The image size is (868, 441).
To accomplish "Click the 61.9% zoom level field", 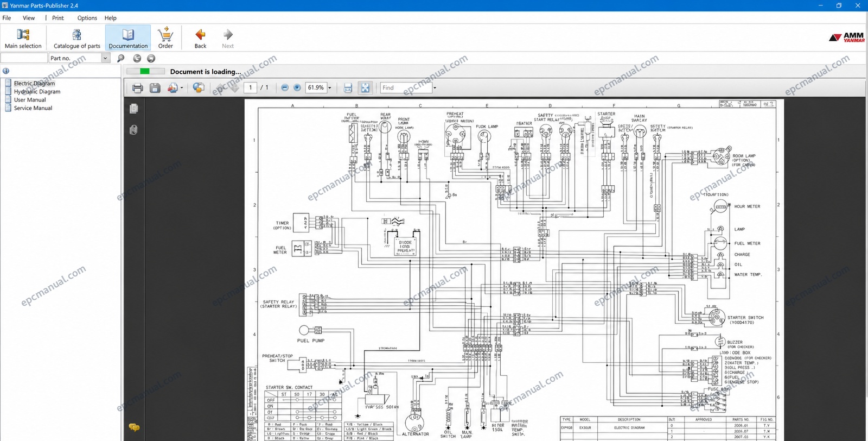I will point(316,87).
